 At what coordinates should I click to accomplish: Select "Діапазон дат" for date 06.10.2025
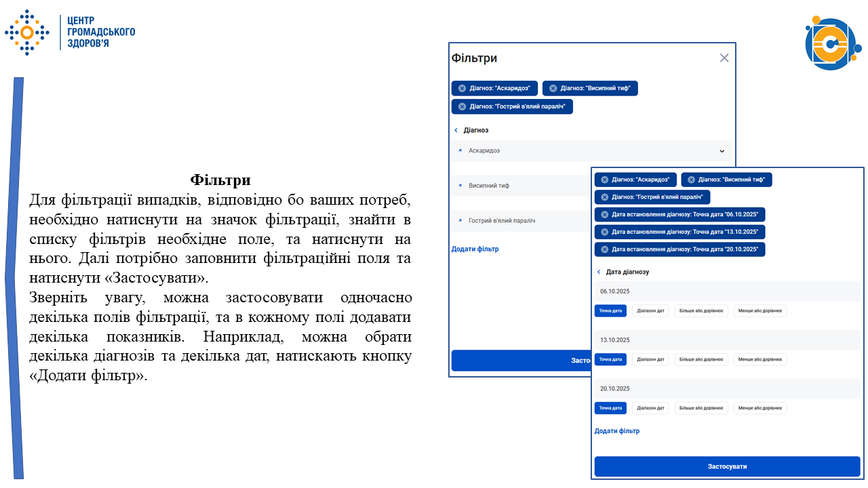click(x=650, y=310)
